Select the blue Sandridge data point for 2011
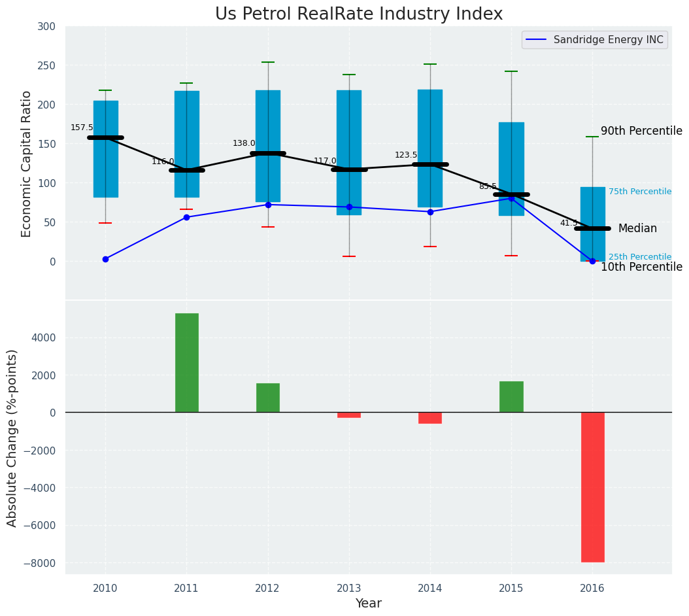Image resolution: width=689 pixels, height=616 pixels. [186, 217]
